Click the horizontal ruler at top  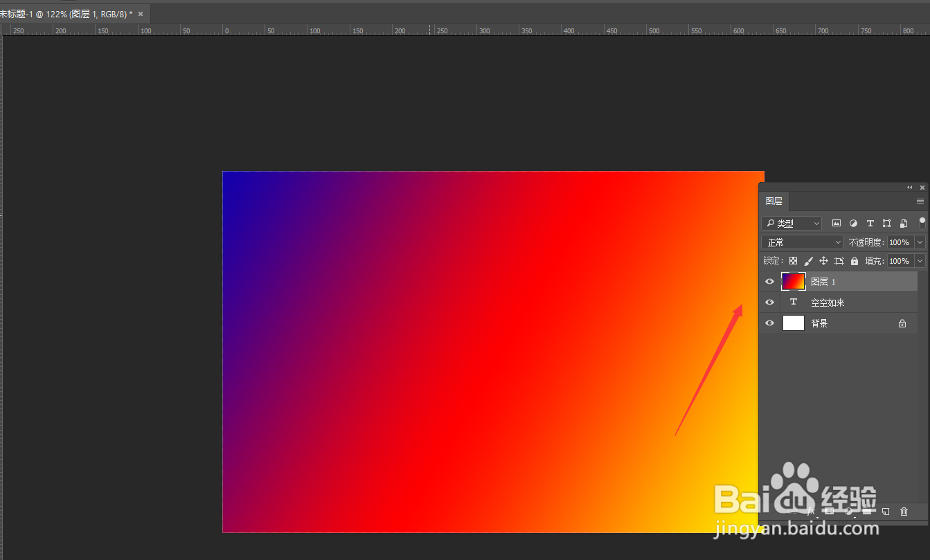[x=465, y=30]
